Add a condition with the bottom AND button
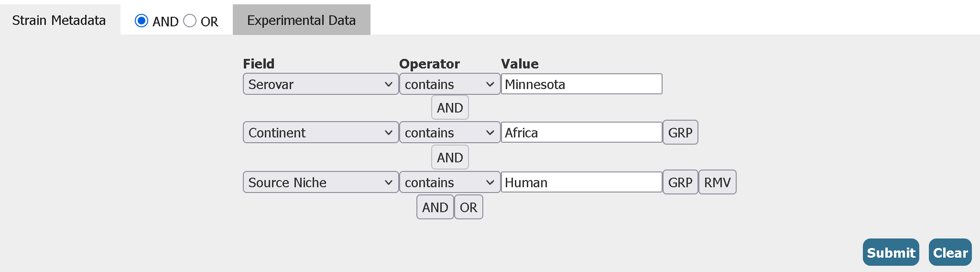This screenshot has height=272, width=980. pos(435,207)
